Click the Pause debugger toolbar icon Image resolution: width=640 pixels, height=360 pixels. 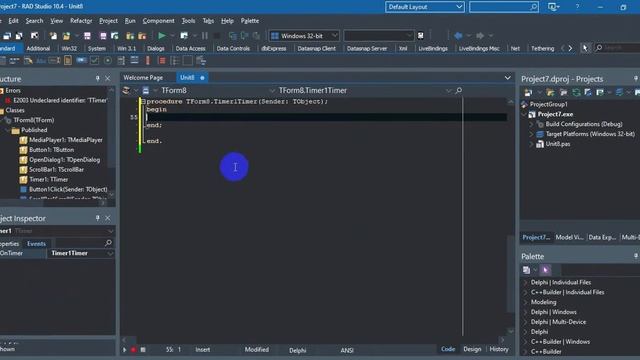coord(204,36)
